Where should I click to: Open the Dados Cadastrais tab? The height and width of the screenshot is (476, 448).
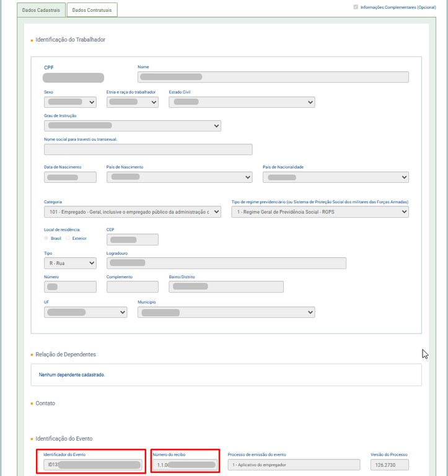pos(40,10)
